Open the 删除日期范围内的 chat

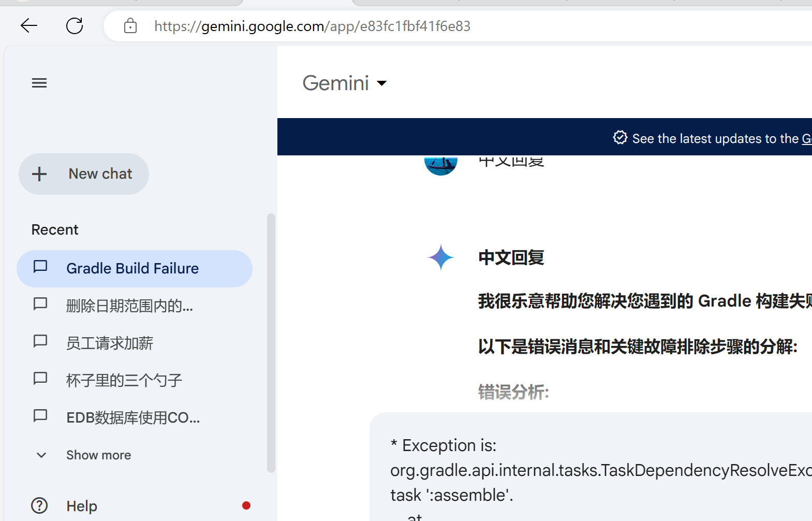(x=135, y=306)
